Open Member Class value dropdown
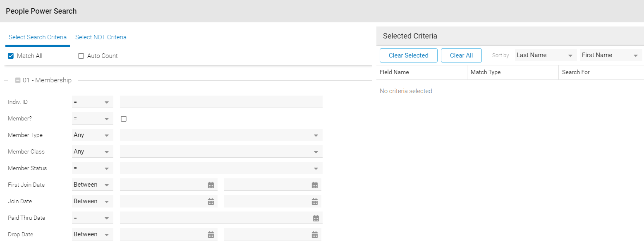Screen dimensions: 644x245 click(221, 151)
